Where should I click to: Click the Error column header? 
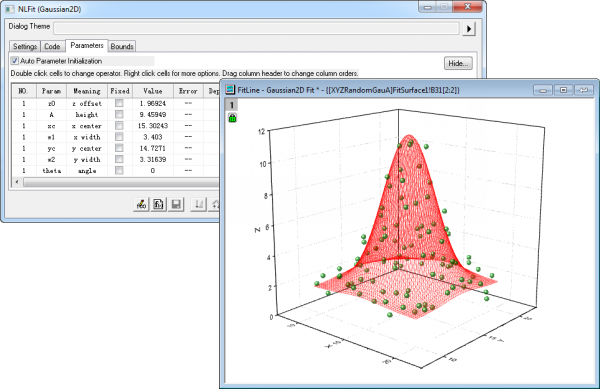click(x=188, y=91)
